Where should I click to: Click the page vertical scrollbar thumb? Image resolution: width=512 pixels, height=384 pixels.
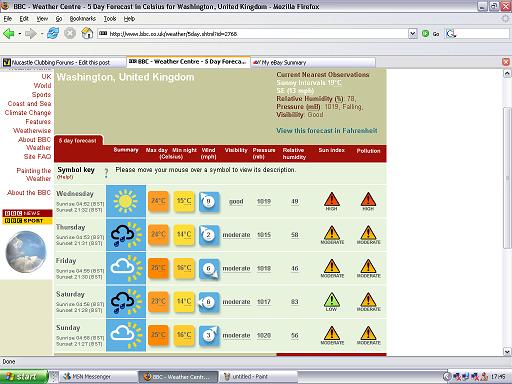coord(507,178)
